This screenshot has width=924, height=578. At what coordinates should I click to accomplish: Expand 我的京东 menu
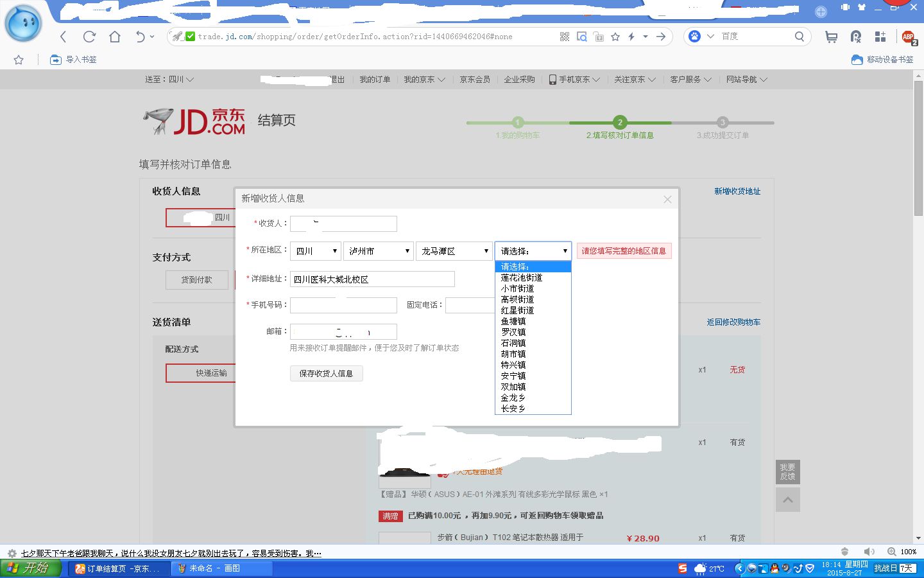pyautogui.click(x=424, y=80)
